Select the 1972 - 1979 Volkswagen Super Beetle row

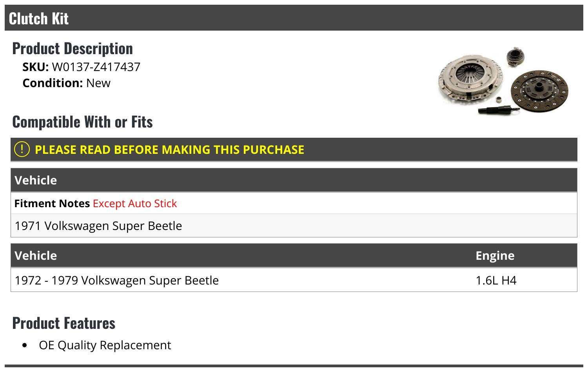point(116,281)
